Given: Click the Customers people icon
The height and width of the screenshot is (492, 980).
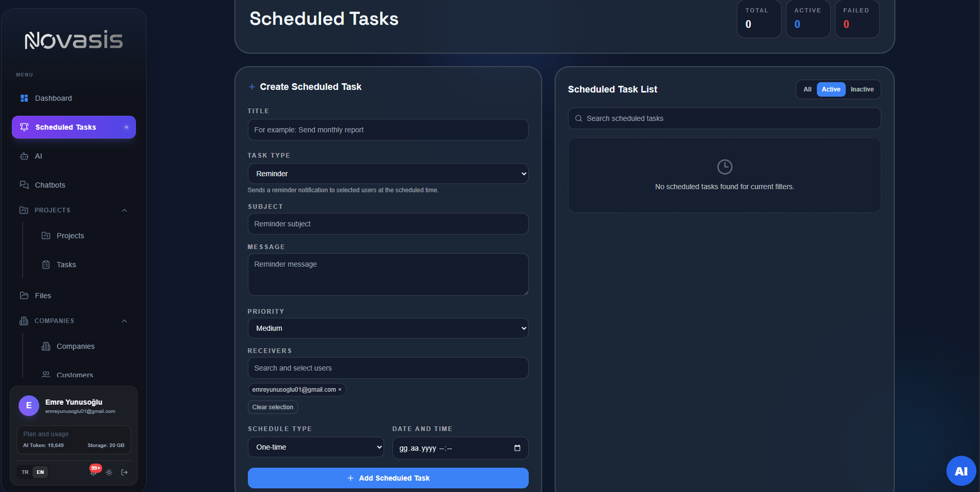Looking at the screenshot, I should pyautogui.click(x=46, y=375).
